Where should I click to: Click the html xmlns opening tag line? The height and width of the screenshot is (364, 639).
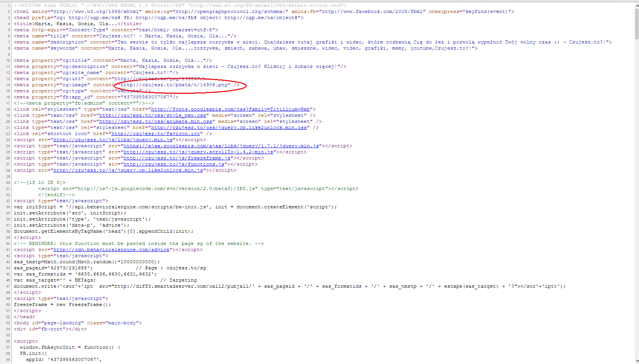tap(264, 11)
